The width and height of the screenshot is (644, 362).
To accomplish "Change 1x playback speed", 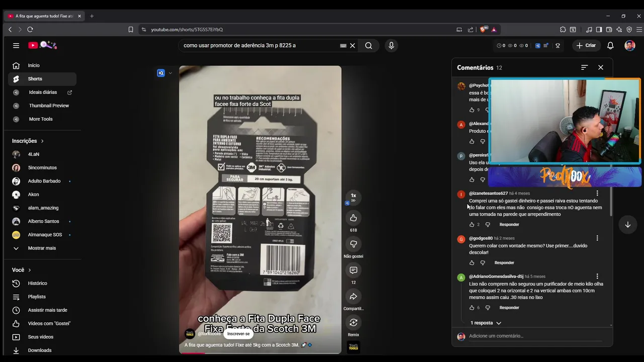I will point(353,197).
